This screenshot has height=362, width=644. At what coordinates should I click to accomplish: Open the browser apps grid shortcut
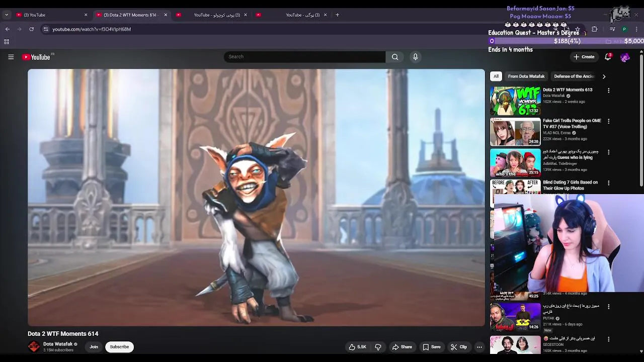click(7, 42)
